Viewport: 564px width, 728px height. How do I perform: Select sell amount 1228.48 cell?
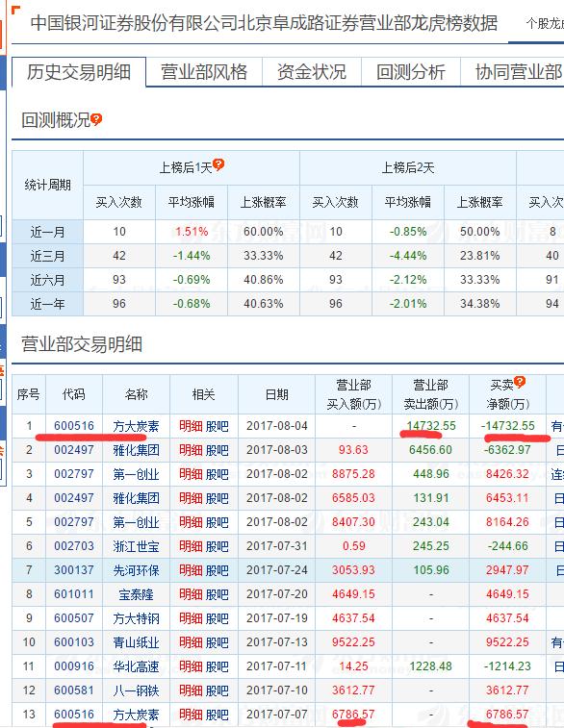(430, 667)
